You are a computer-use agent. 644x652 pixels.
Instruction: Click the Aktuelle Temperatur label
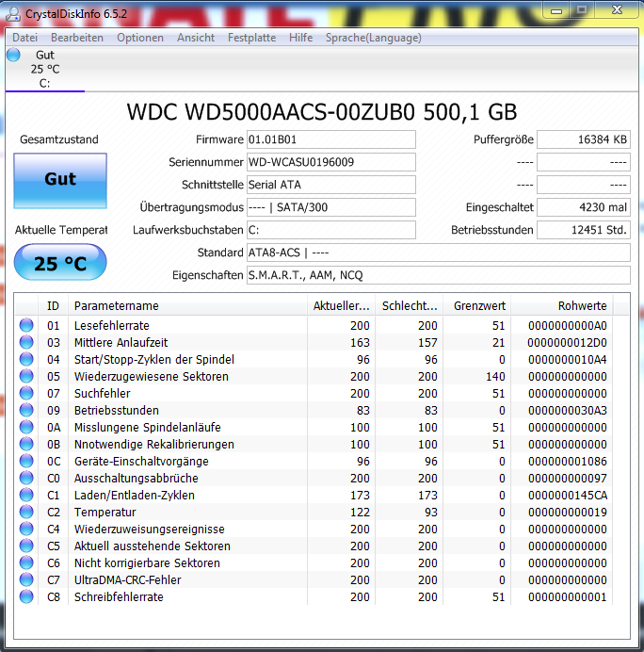(x=61, y=230)
